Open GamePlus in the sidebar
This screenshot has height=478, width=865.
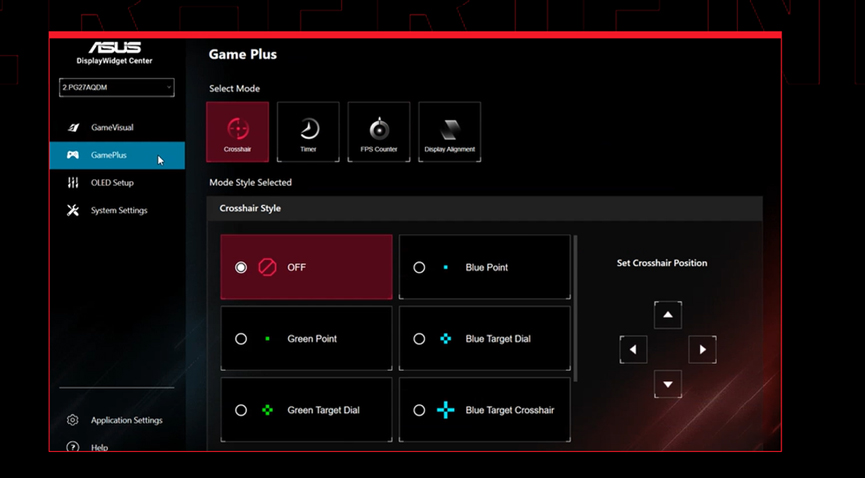pos(117,155)
